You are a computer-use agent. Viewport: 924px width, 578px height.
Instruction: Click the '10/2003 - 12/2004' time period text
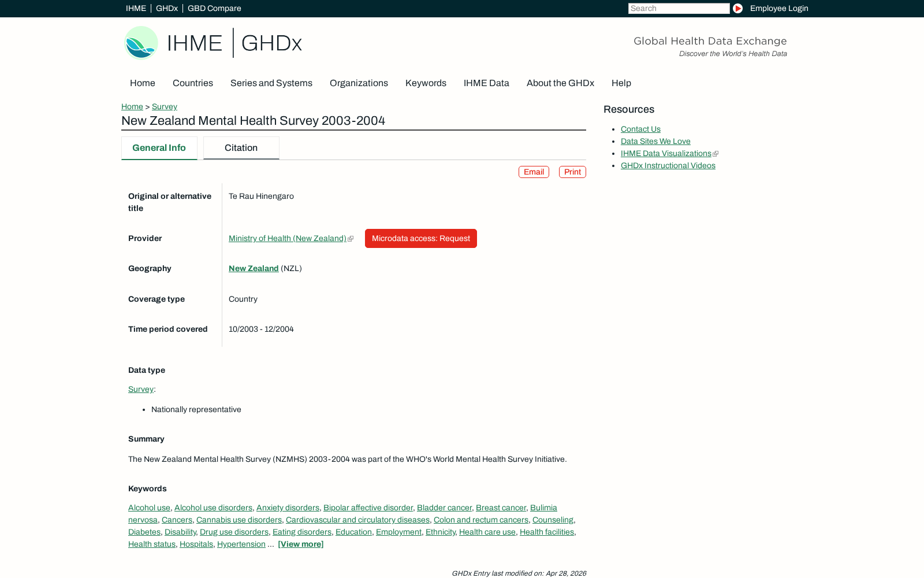[x=261, y=329]
